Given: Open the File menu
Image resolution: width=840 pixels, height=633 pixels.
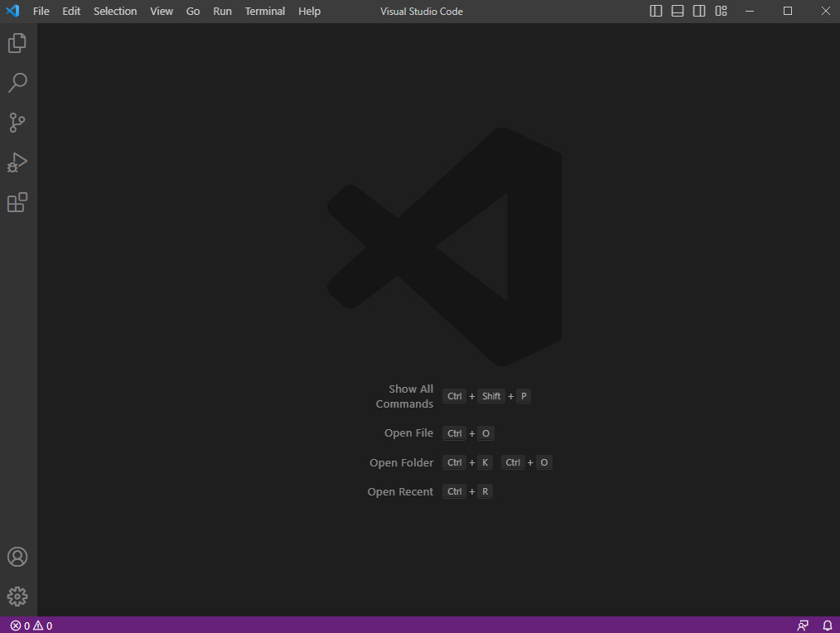Looking at the screenshot, I should pos(41,12).
